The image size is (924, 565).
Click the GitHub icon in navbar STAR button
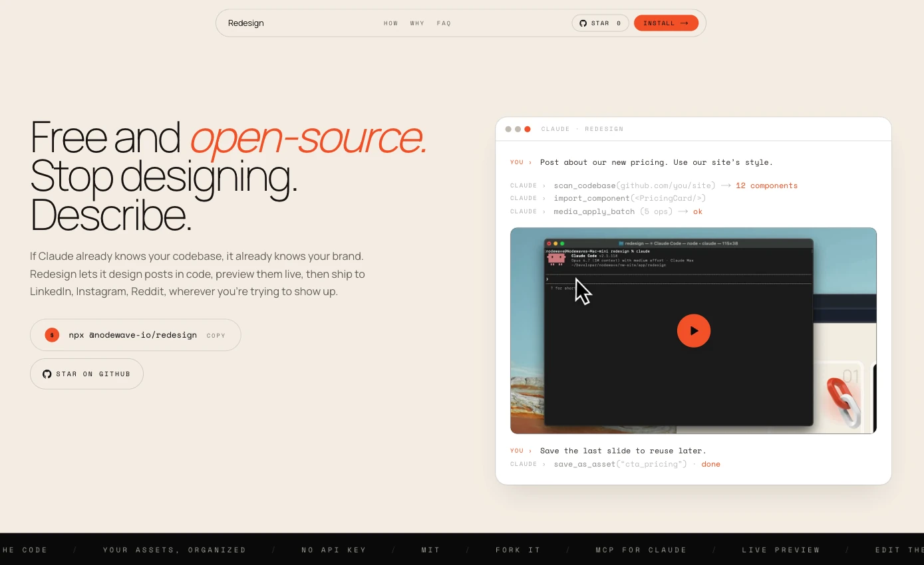coord(583,23)
